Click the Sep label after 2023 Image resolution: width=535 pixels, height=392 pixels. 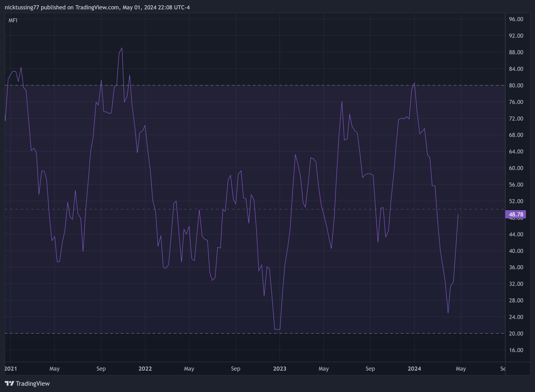tap(370, 369)
